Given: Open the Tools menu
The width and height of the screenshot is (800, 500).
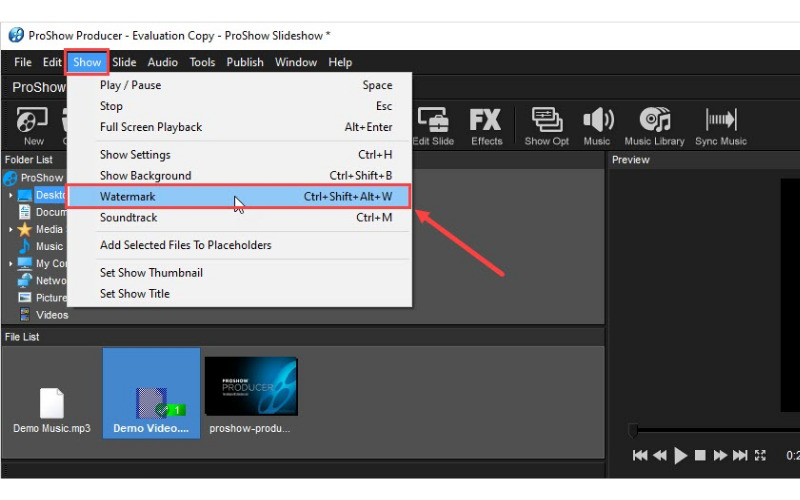Looking at the screenshot, I should pyautogui.click(x=202, y=62).
